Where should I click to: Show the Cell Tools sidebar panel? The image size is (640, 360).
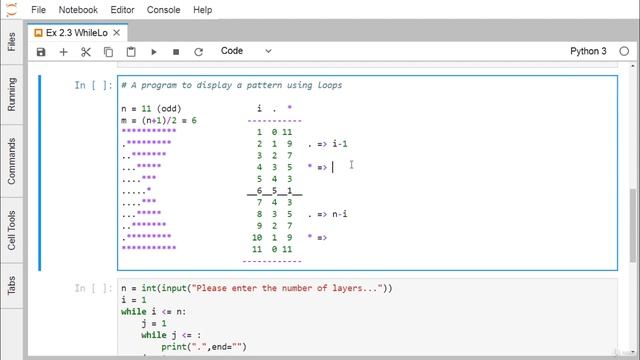pyautogui.click(x=11, y=230)
